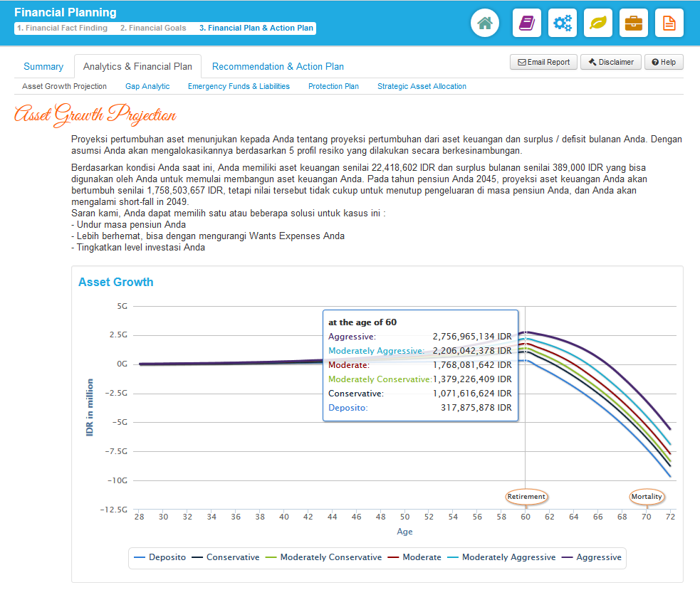Go to Gap Analytic section

point(147,87)
